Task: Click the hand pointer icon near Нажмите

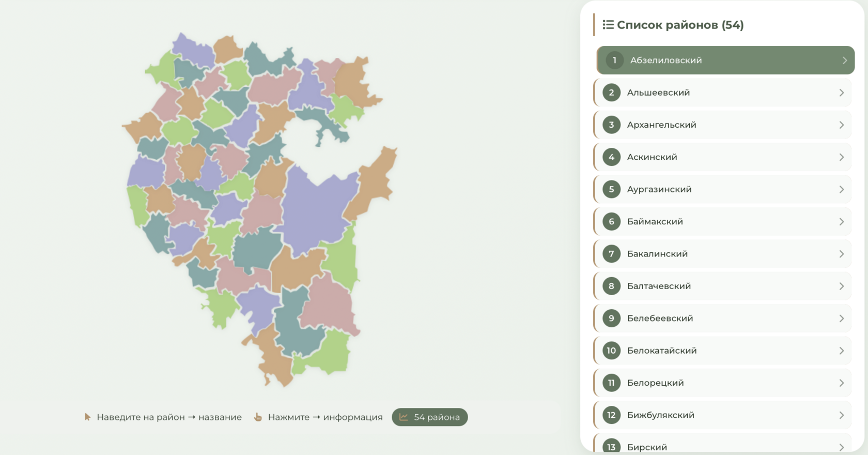Action: click(258, 417)
